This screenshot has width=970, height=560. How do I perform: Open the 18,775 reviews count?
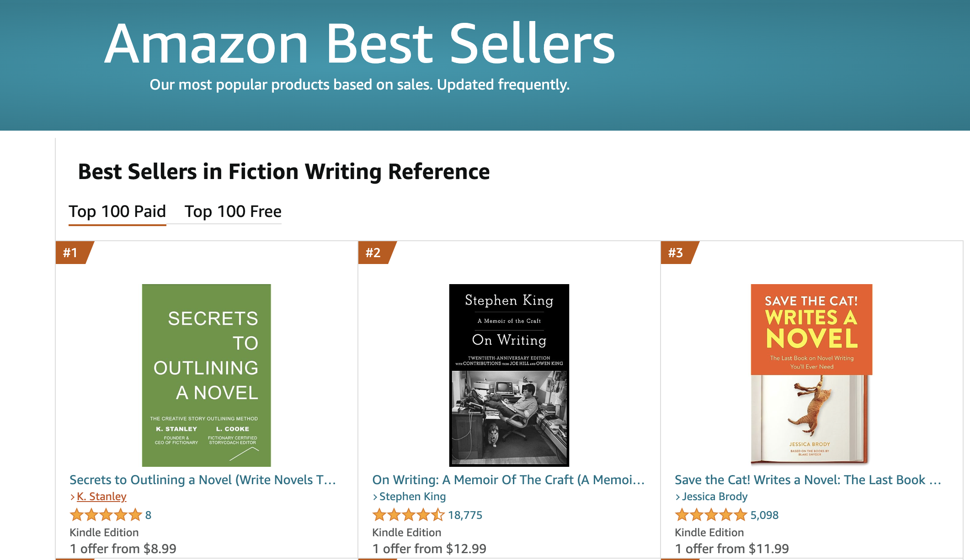click(465, 515)
